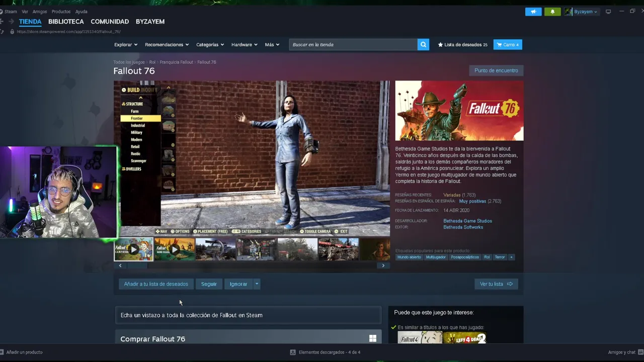Click the plus button to add tags
644x362 pixels.
[511, 257]
